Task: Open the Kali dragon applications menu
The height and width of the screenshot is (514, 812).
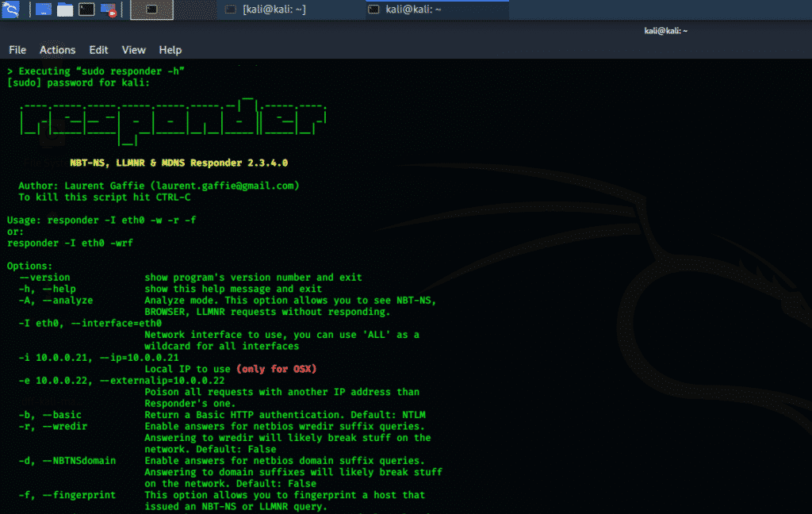Action: (10, 10)
